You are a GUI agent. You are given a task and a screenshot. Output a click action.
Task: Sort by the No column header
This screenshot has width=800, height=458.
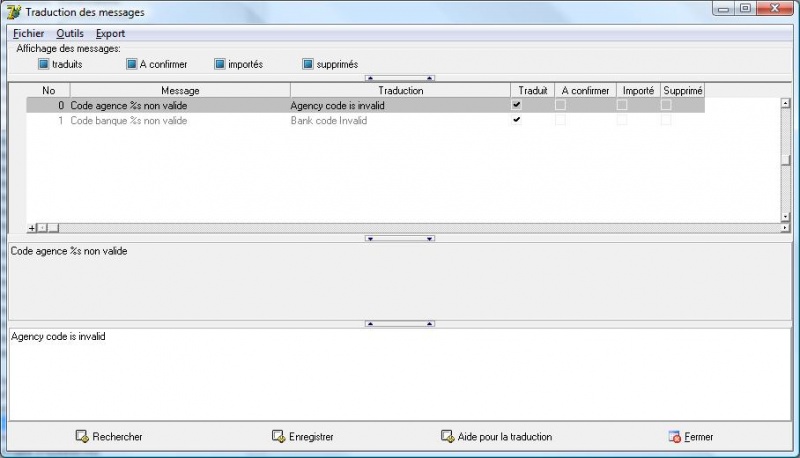point(48,90)
